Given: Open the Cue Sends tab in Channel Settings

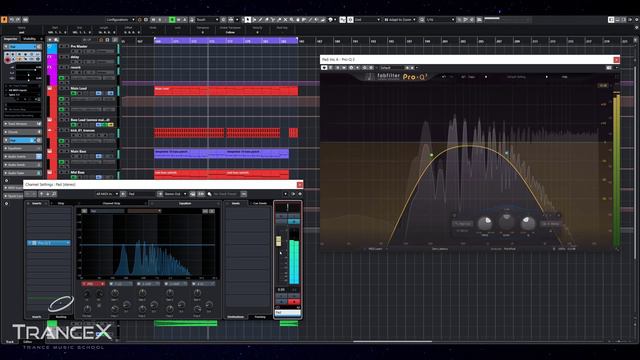Looking at the screenshot, I should coord(260,203).
